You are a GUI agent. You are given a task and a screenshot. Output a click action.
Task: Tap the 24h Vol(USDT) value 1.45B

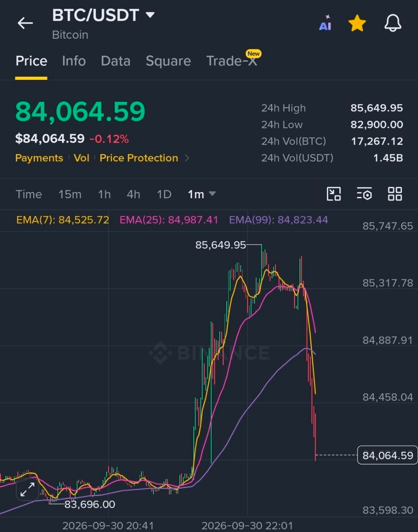point(388,158)
